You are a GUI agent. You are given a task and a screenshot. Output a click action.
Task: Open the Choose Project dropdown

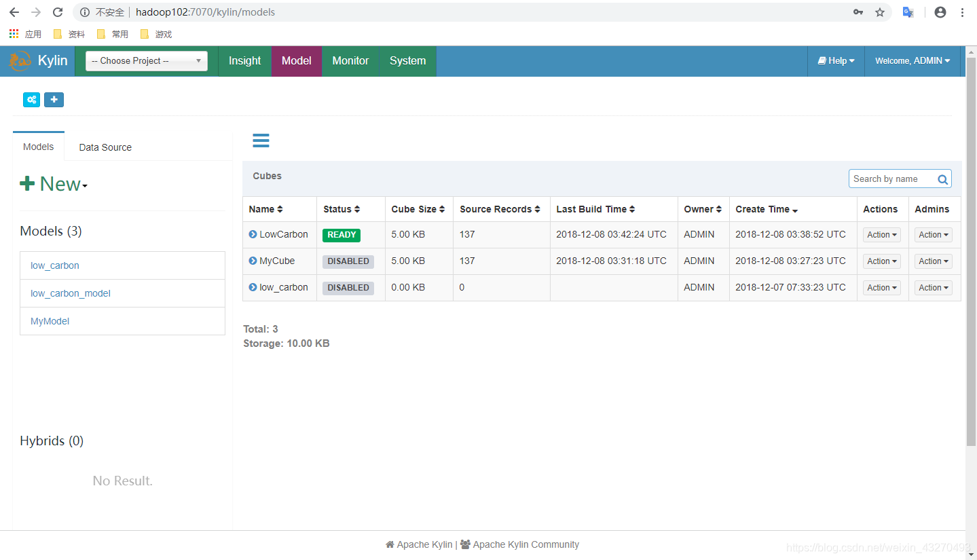point(147,61)
